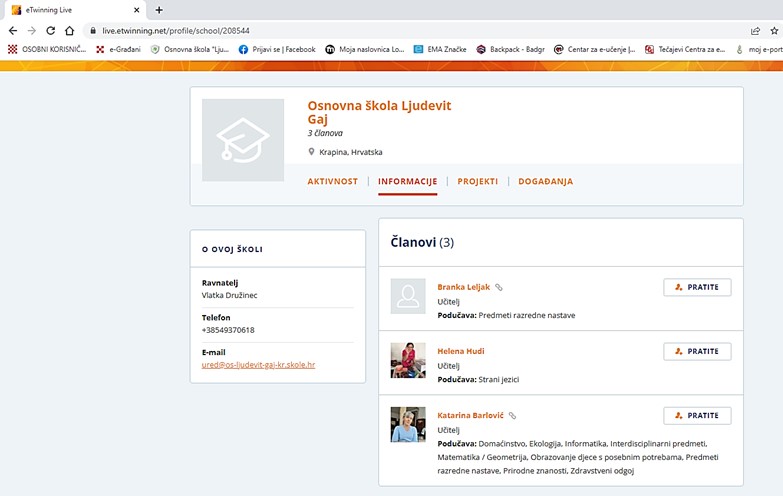Image resolution: width=783 pixels, height=496 pixels.
Task: Follow Helena Hudi with PRATITE button
Action: pos(697,351)
